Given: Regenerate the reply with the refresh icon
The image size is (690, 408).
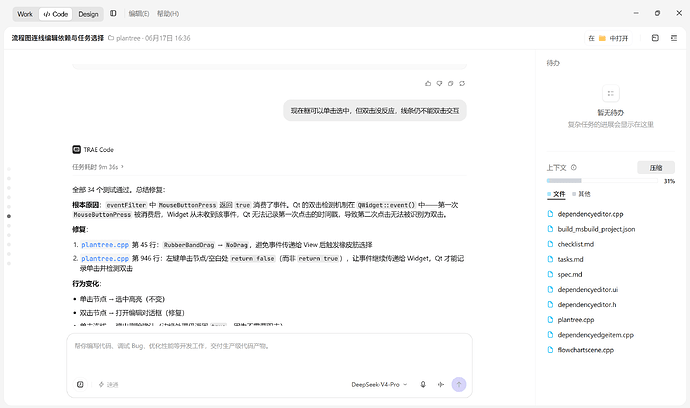Looking at the screenshot, I should click(x=462, y=84).
